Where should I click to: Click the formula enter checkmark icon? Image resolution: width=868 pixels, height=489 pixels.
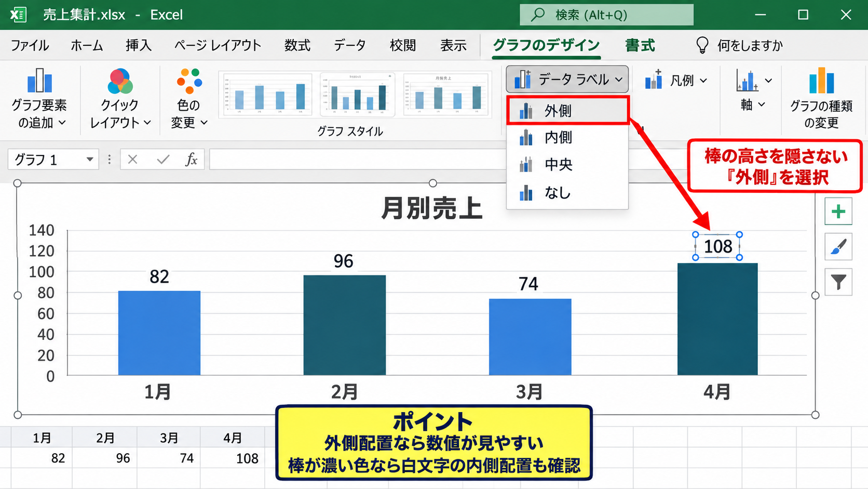pyautogui.click(x=163, y=160)
